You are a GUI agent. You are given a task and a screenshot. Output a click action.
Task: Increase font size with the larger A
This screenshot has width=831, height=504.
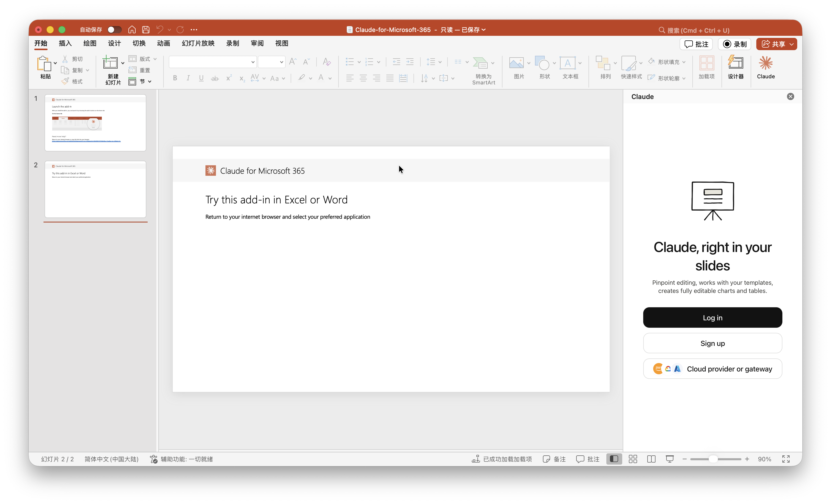tap(293, 61)
